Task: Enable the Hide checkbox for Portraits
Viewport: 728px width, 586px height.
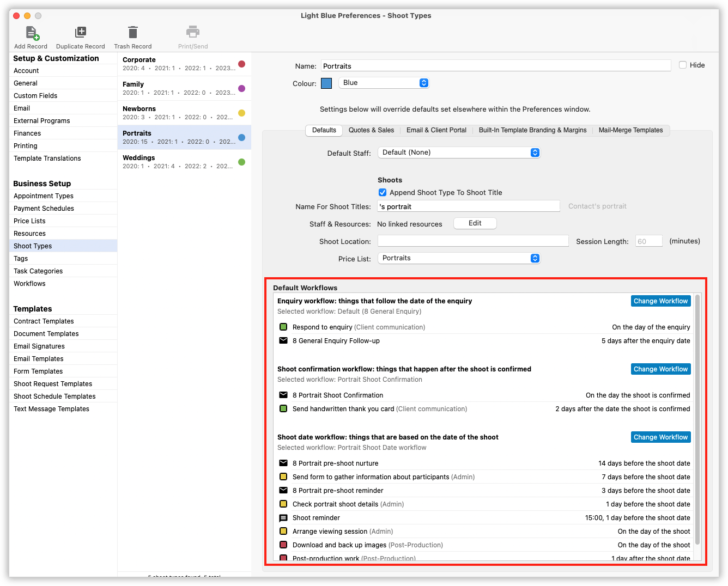Action: pos(682,65)
